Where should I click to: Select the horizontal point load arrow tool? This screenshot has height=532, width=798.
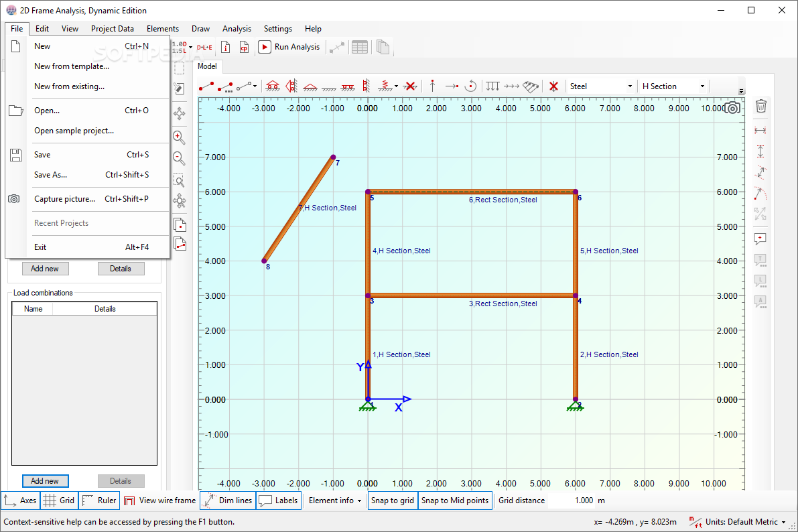452,86
